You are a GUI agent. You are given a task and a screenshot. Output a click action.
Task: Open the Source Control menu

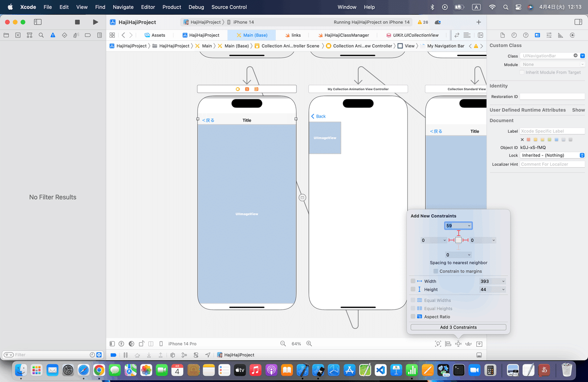coord(229,7)
